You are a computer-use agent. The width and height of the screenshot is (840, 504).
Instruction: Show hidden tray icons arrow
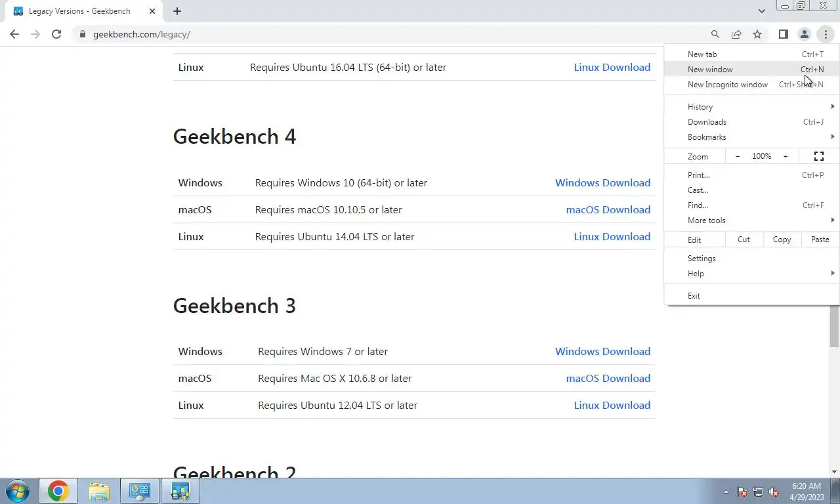tap(726, 492)
